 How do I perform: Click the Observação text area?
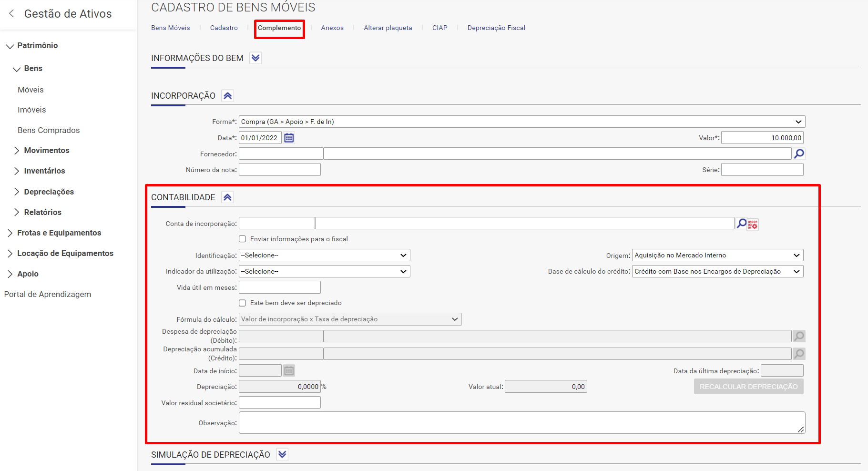point(522,423)
